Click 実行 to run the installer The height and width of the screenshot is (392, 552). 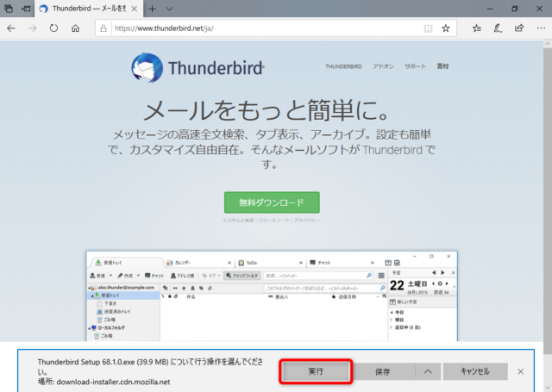(316, 371)
